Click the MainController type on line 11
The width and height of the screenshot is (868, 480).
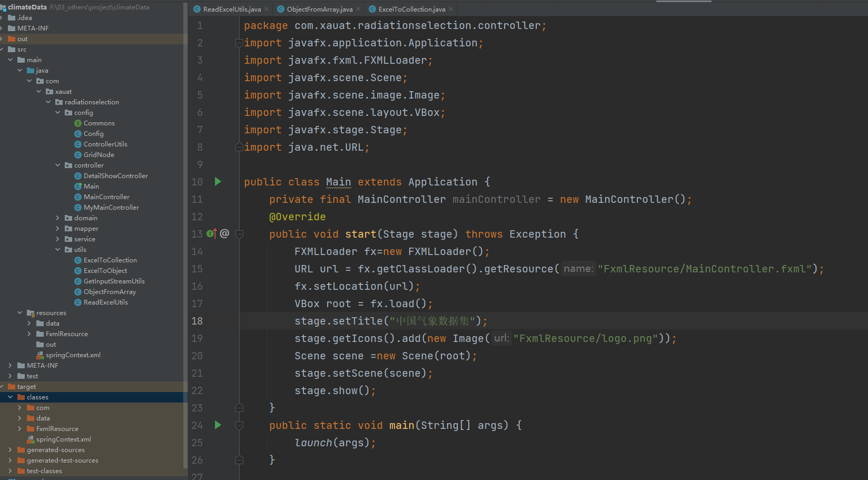click(401, 199)
